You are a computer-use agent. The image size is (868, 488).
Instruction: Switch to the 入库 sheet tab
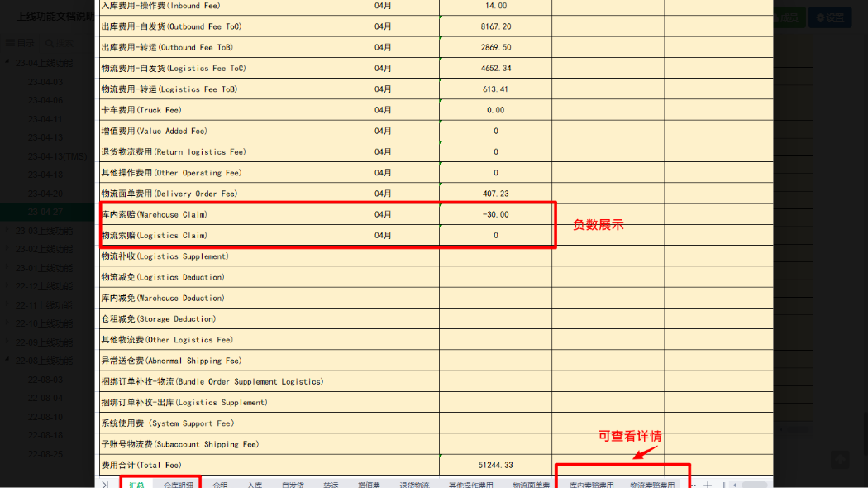pos(255,484)
